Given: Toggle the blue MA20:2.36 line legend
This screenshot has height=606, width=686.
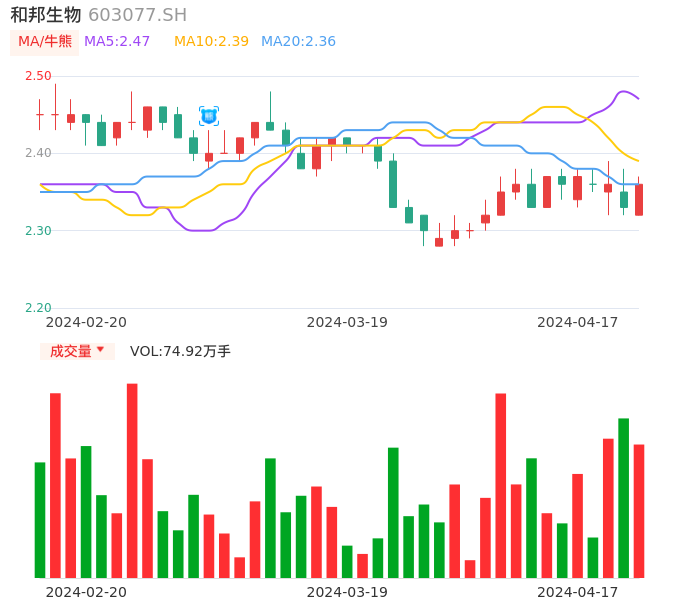Looking at the screenshot, I should tap(298, 42).
